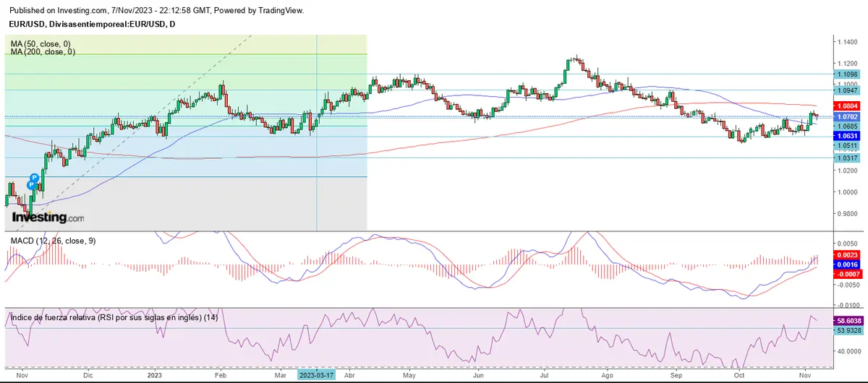
Task: Click the 1.0947 price level label
Action: pos(847,90)
